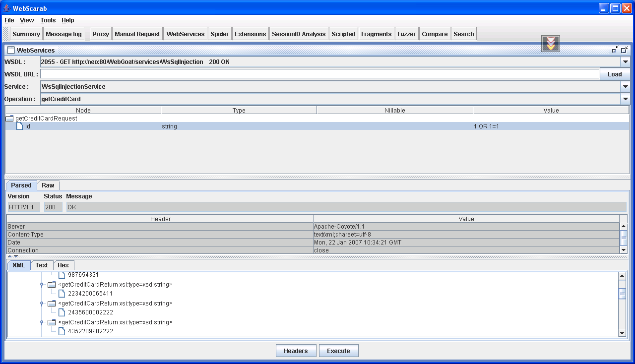Click the Load button
The image size is (635, 364).
click(615, 73)
